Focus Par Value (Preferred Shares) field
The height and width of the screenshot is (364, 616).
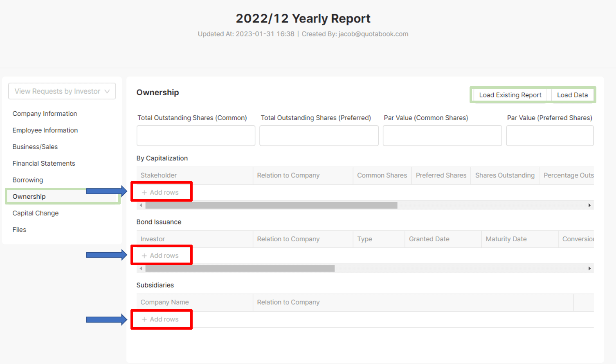[x=550, y=135]
